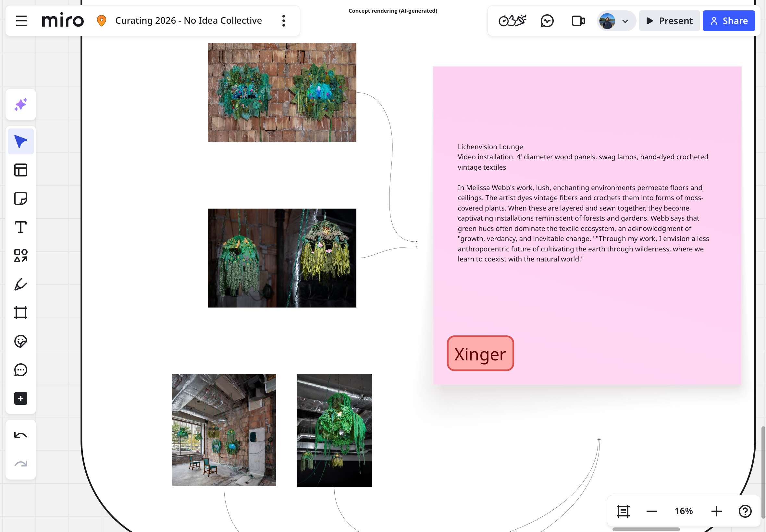
Task: Select the Comment tool
Action: (21, 370)
